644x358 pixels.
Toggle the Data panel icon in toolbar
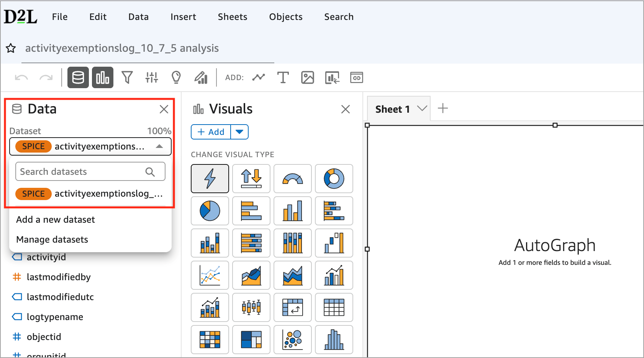coord(78,77)
